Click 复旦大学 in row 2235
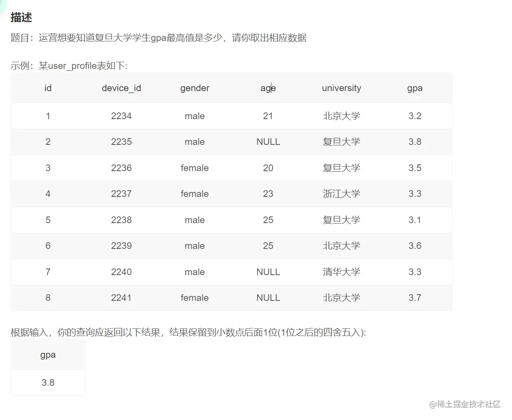 pyautogui.click(x=342, y=142)
